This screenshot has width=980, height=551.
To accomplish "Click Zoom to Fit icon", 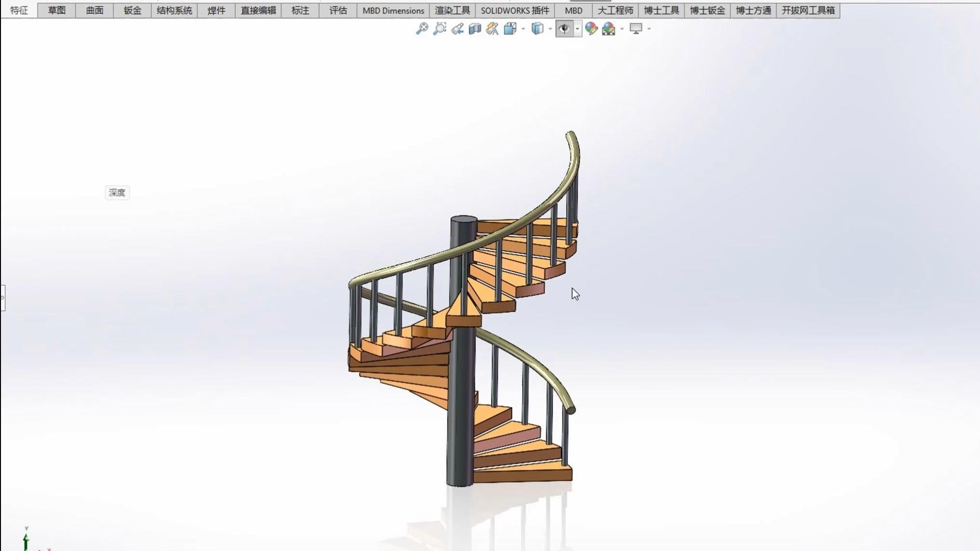I will point(422,29).
